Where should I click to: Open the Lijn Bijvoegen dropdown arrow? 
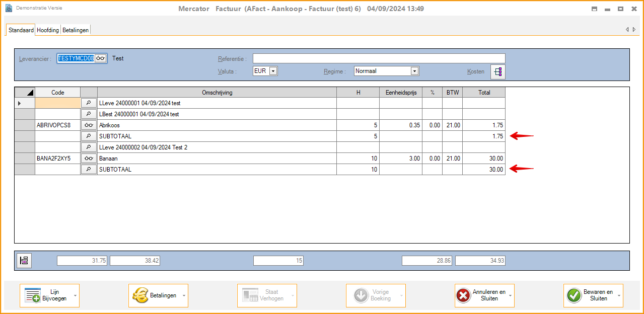coord(76,295)
